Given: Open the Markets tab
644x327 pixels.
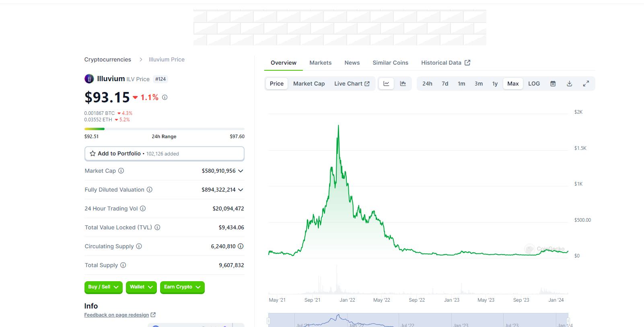Looking at the screenshot, I should [320, 63].
